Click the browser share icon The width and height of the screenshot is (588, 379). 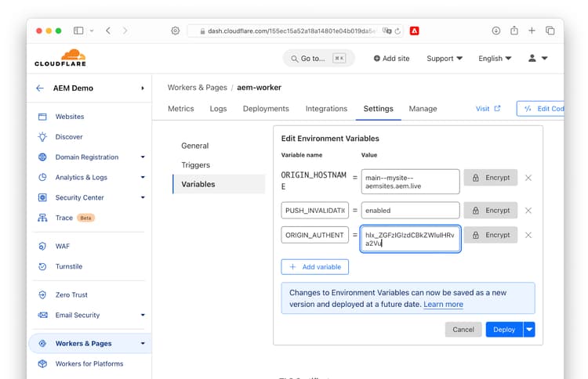click(x=514, y=31)
